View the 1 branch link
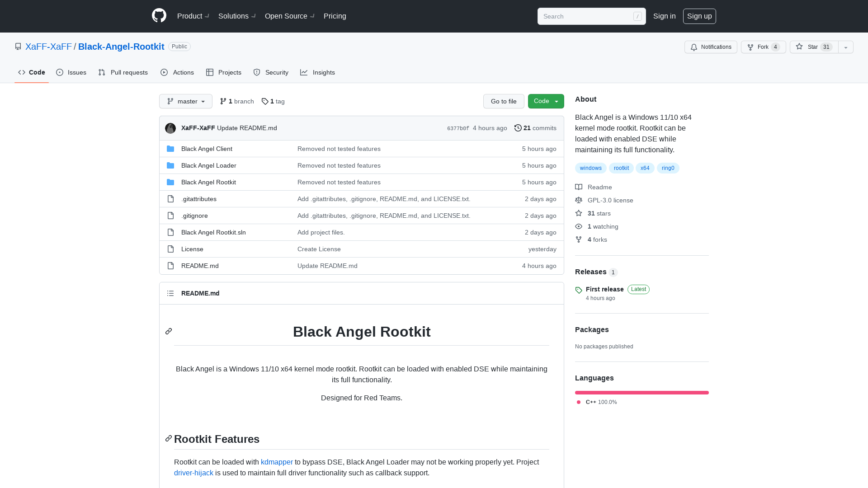The height and width of the screenshot is (488, 868). [x=237, y=101]
